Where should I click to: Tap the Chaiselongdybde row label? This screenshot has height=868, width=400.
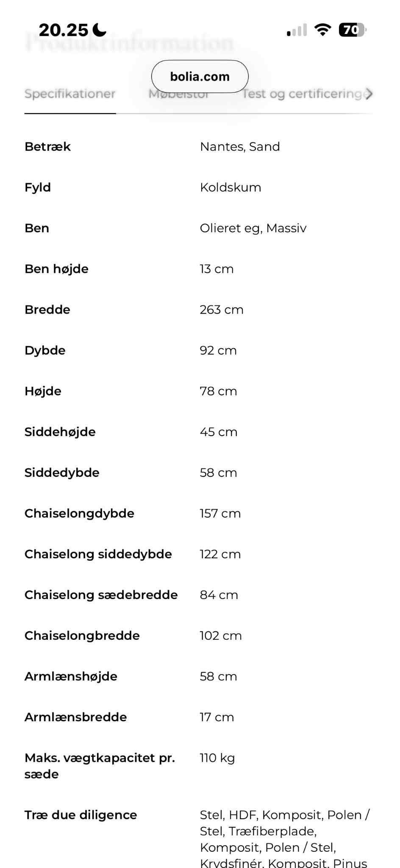[x=79, y=513]
